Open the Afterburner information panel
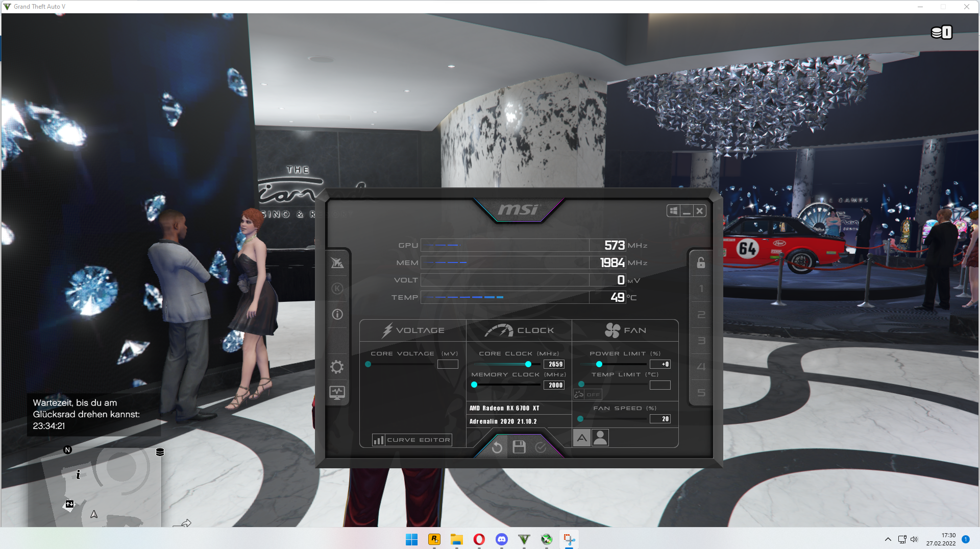 click(337, 315)
